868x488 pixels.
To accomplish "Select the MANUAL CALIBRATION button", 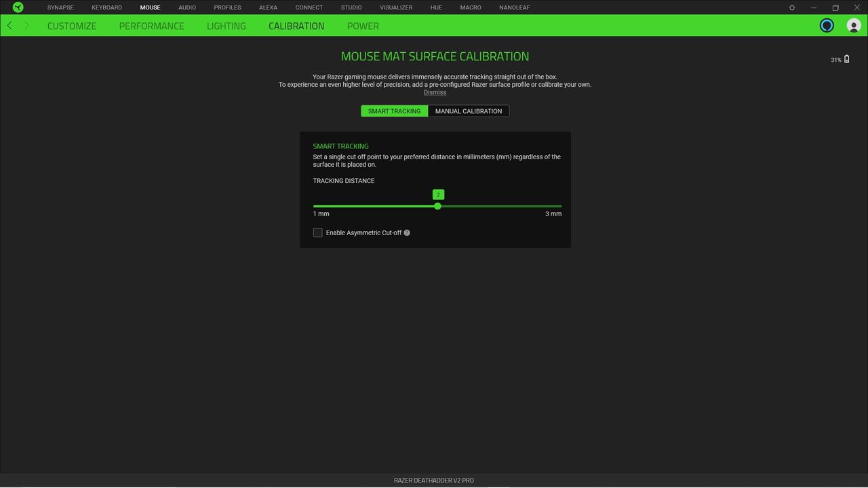I will click(469, 111).
